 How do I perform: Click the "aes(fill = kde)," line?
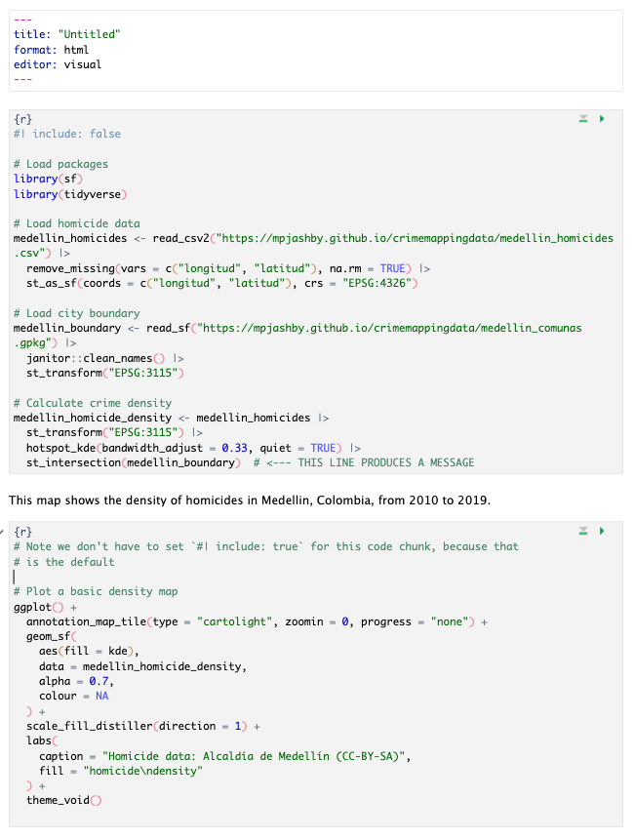(89, 652)
